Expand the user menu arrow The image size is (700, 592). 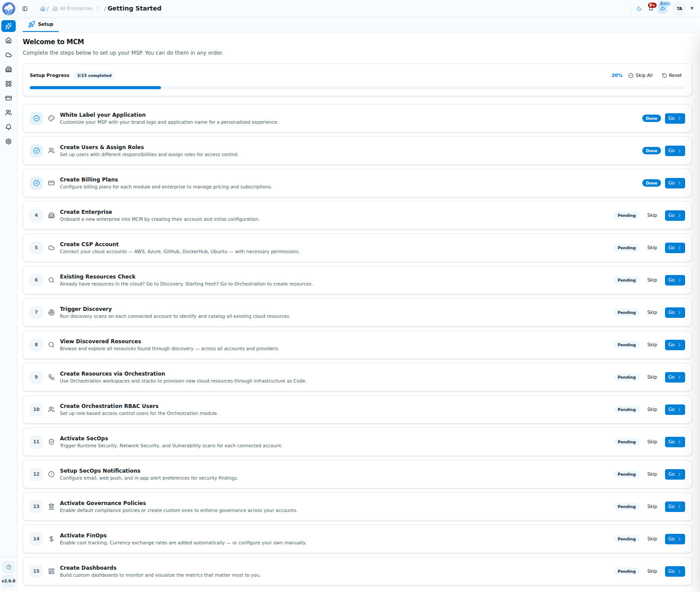point(692,9)
